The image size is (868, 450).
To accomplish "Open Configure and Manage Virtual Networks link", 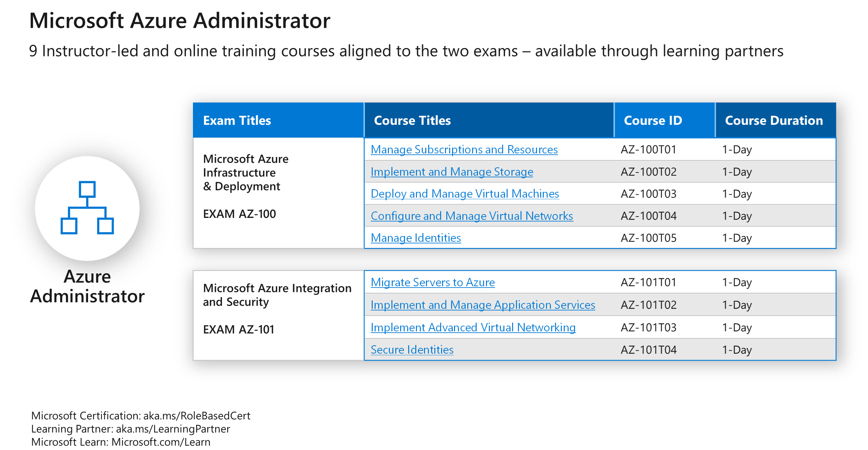I will 472,216.
